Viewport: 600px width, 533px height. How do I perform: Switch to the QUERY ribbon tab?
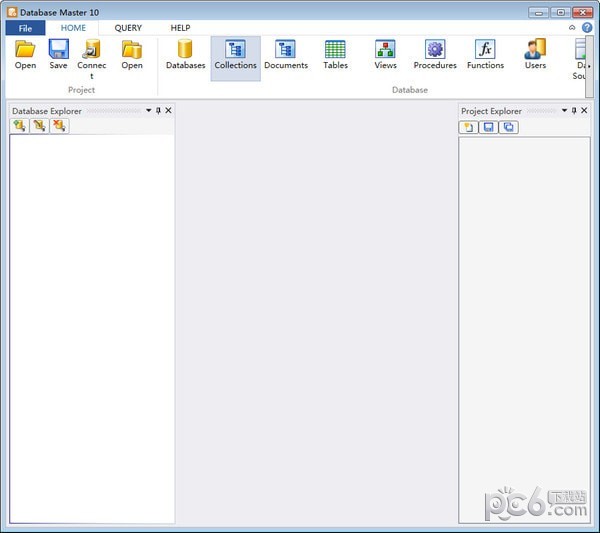[x=128, y=28]
